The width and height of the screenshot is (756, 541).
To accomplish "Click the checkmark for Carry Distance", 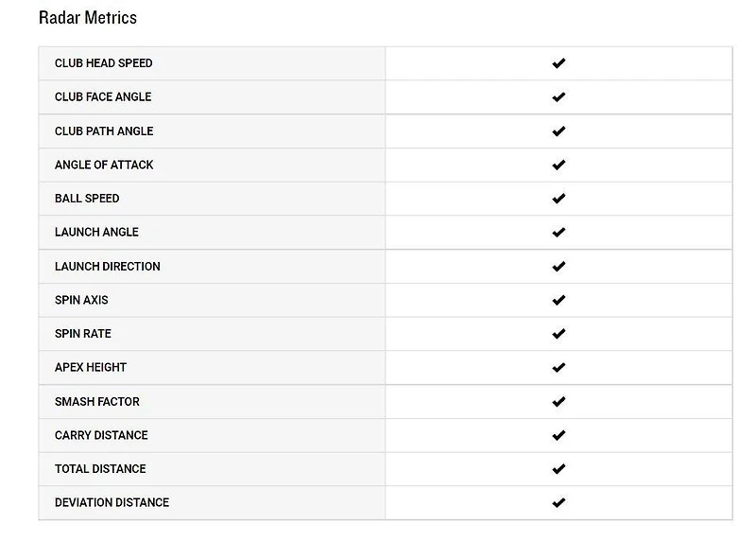I will [x=558, y=435].
